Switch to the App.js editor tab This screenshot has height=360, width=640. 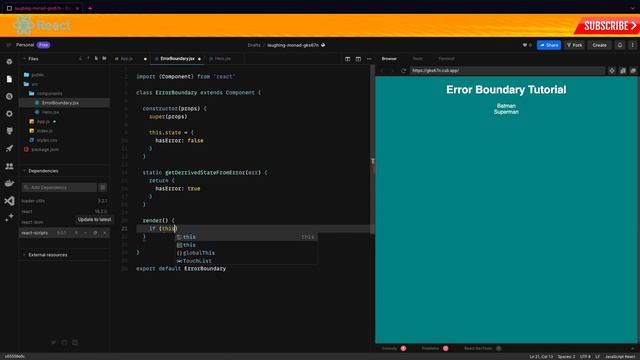131,59
